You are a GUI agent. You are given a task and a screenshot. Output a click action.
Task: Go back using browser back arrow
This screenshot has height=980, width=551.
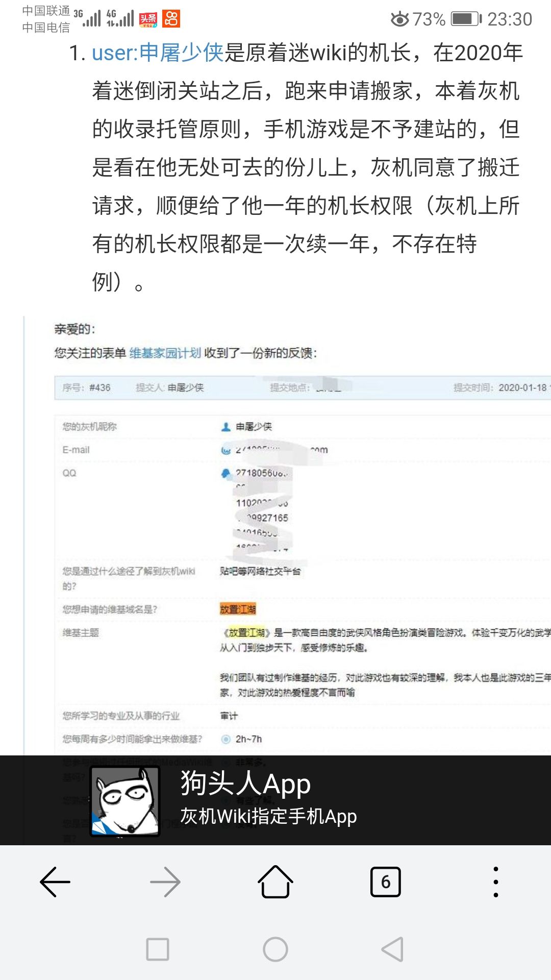[55, 881]
